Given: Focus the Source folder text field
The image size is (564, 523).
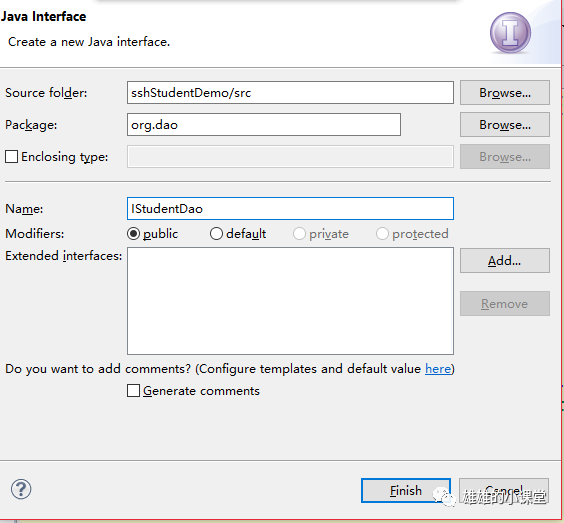Looking at the screenshot, I should pos(290,92).
